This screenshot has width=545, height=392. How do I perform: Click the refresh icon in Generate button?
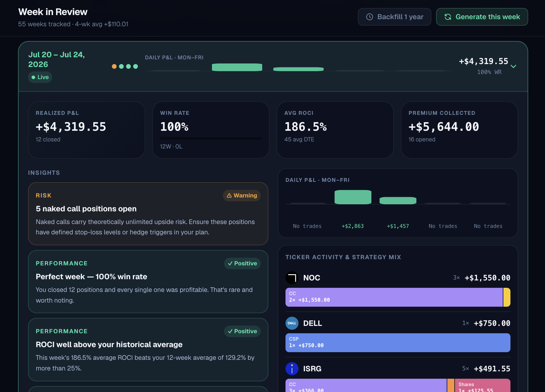click(x=448, y=17)
